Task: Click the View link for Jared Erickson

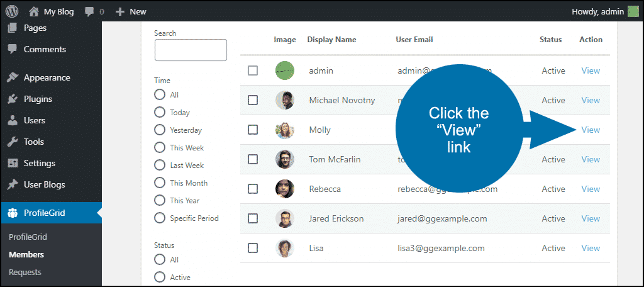Action: (x=591, y=219)
